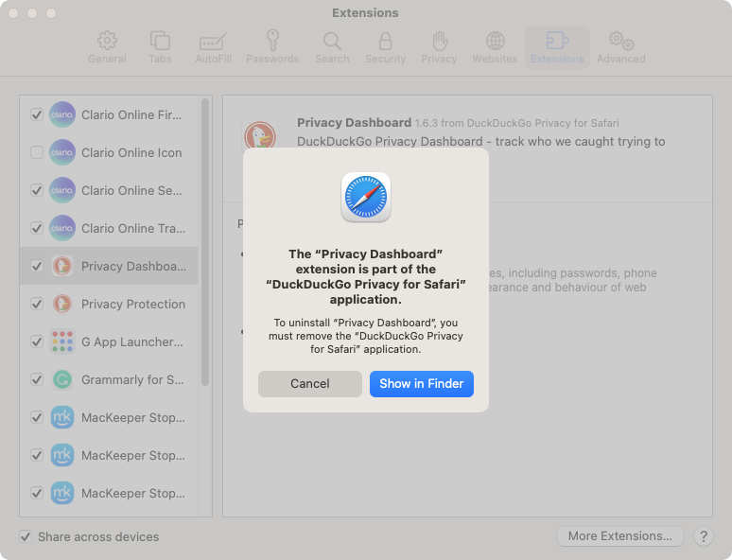Select the Grammarly for S... row text

[132, 379]
